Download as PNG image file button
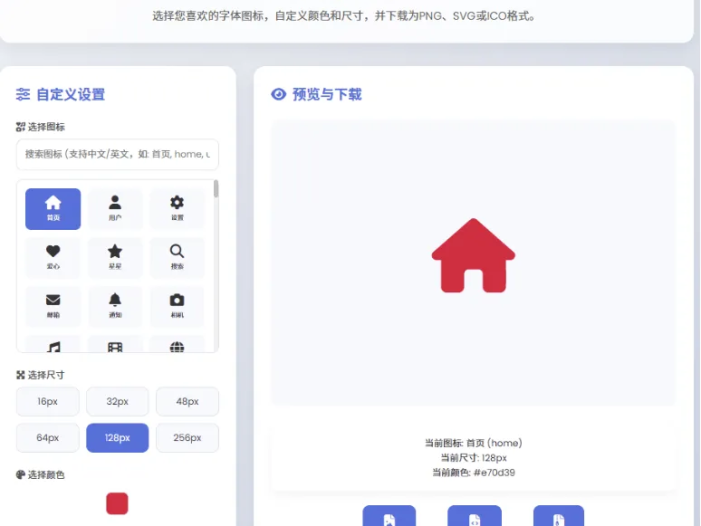701x526 pixels. click(389, 516)
